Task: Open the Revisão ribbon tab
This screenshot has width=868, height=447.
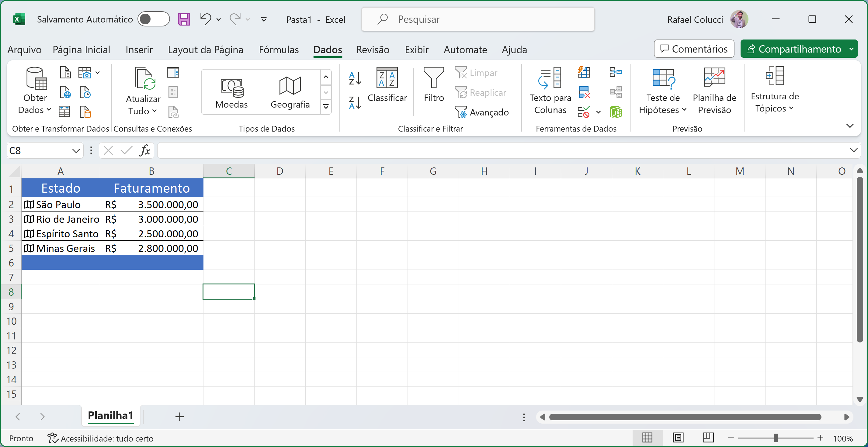Action: coord(372,50)
